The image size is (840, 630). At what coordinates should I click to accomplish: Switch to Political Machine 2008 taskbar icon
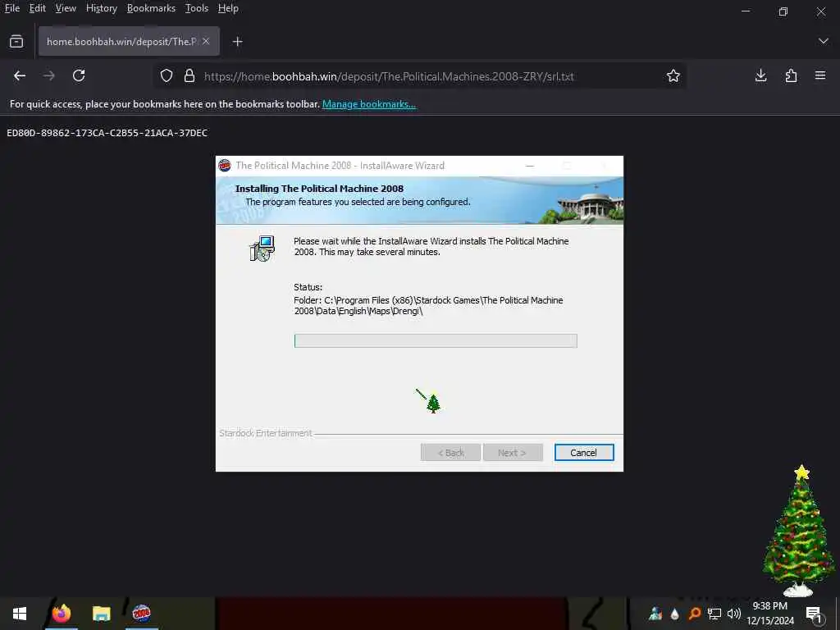tap(141, 614)
